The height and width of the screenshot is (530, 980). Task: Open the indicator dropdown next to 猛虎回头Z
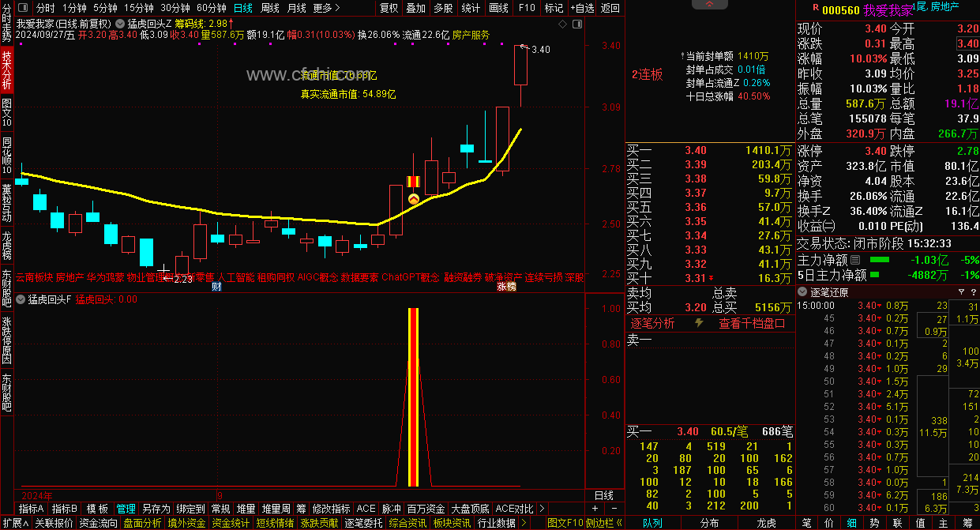[x=122, y=24]
